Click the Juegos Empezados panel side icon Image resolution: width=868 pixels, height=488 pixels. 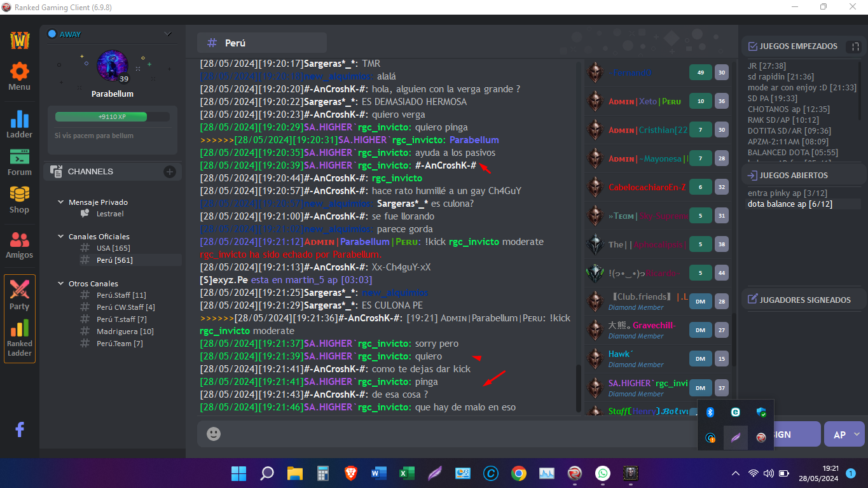click(855, 46)
